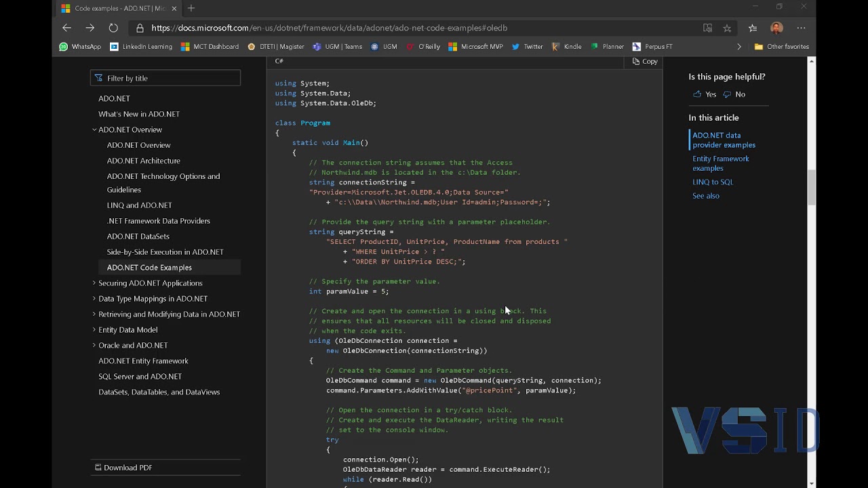Jump to ADO.NET data provider examples
Image resolution: width=868 pixels, height=488 pixels.
coord(724,140)
